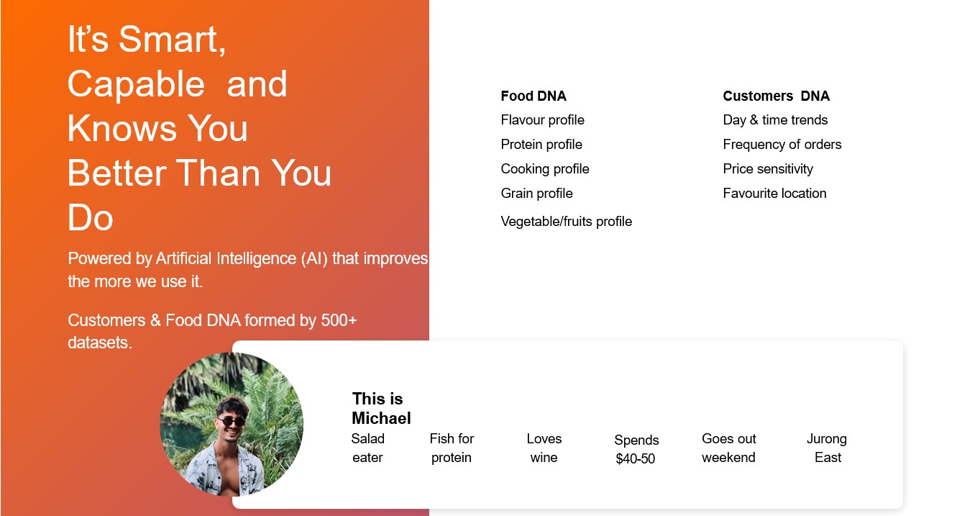Select the Day & time trends item
980x516 pixels.
click(775, 120)
